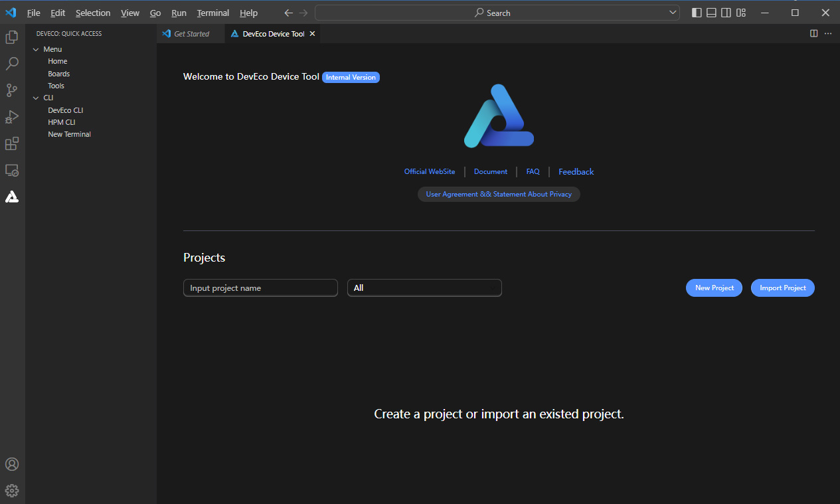The image size is (840, 504).
Task: Collapse the Menu tree section
Action: (36, 49)
